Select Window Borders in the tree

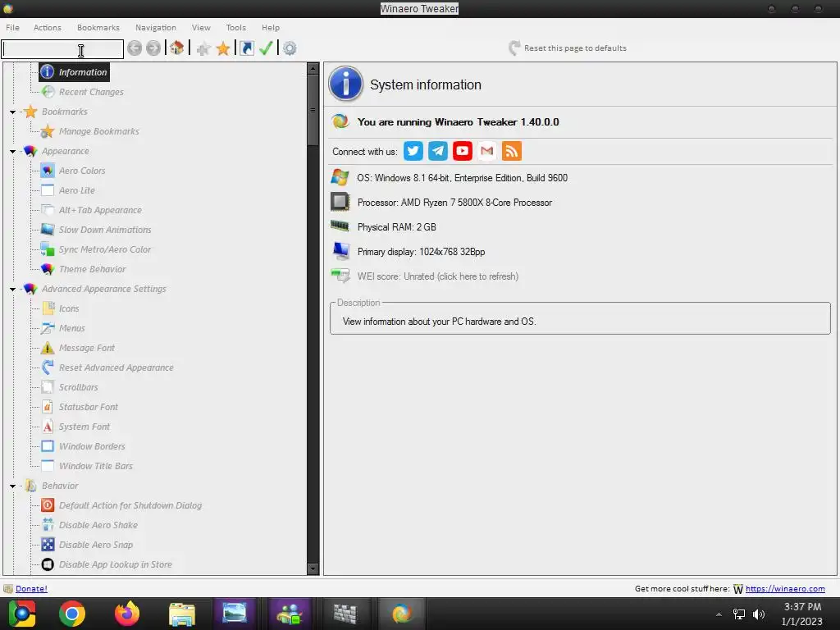pos(92,446)
